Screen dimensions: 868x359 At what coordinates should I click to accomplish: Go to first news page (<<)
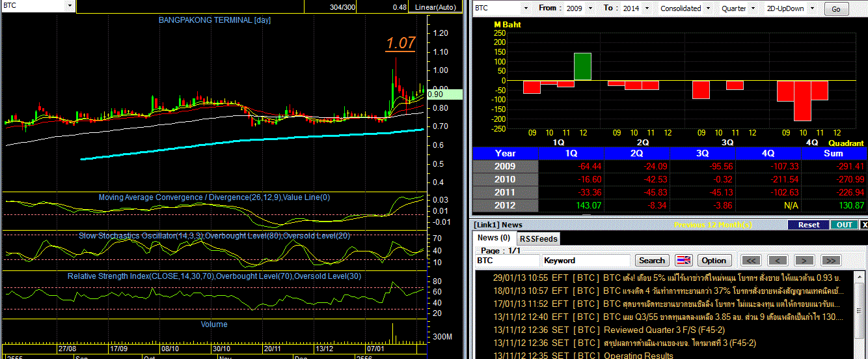pos(752,260)
